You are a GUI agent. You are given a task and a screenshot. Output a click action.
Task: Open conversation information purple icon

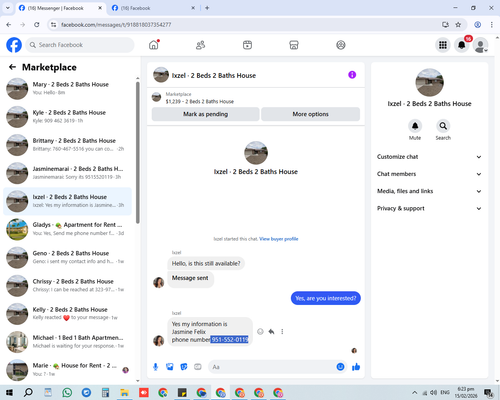click(352, 75)
